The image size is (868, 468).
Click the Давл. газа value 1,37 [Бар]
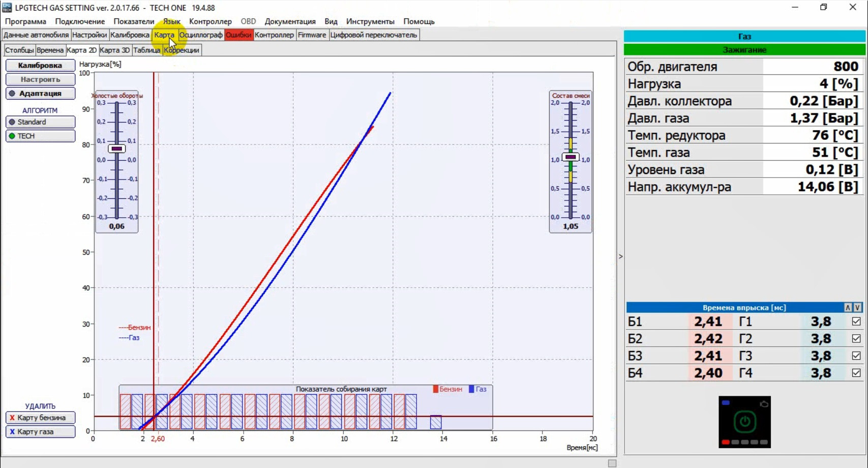click(824, 118)
